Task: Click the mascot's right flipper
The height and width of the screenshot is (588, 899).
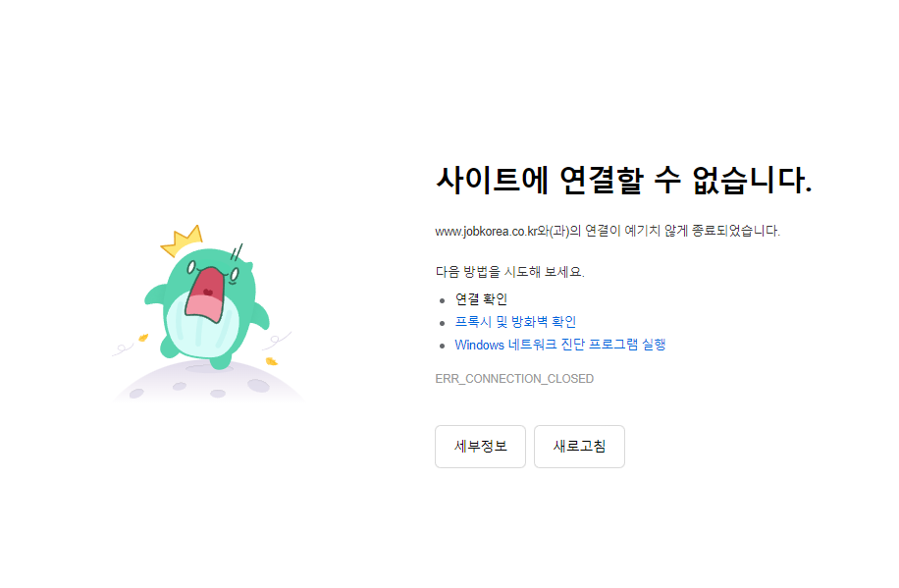Action: (260, 316)
